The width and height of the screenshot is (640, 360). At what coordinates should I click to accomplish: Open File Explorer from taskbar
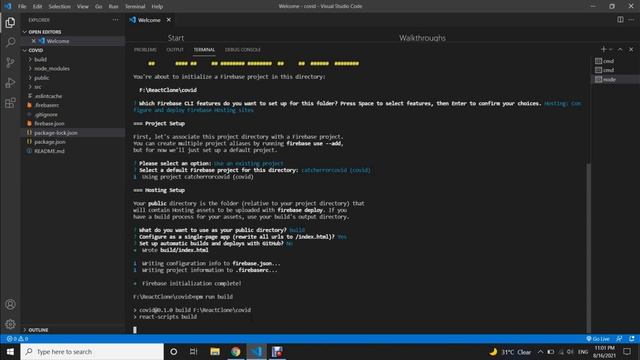(x=215, y=352)
